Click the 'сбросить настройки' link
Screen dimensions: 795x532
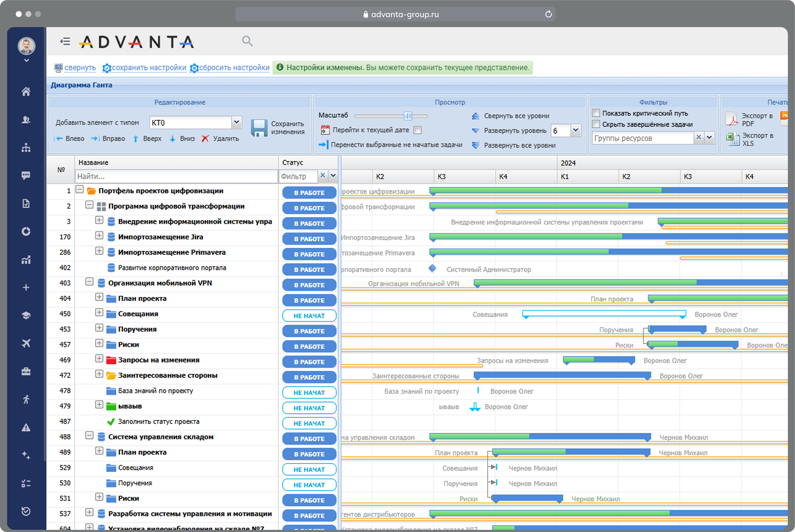click(x=234, y=68)
